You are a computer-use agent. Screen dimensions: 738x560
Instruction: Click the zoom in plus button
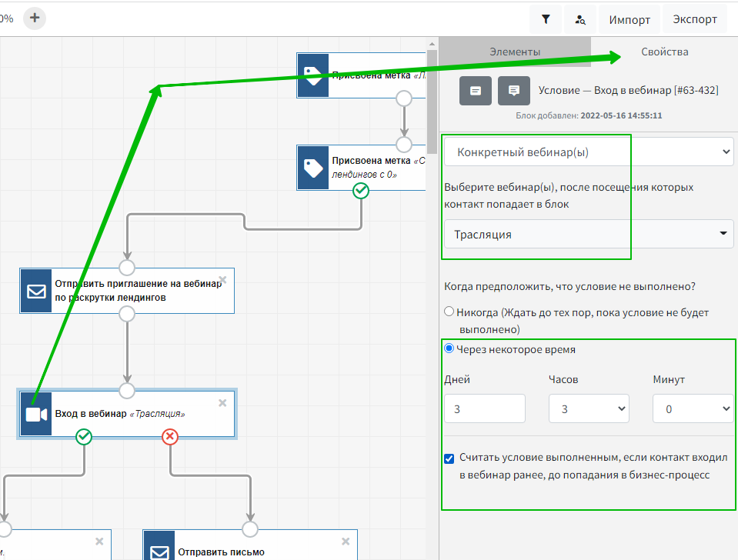pos(35,18)
